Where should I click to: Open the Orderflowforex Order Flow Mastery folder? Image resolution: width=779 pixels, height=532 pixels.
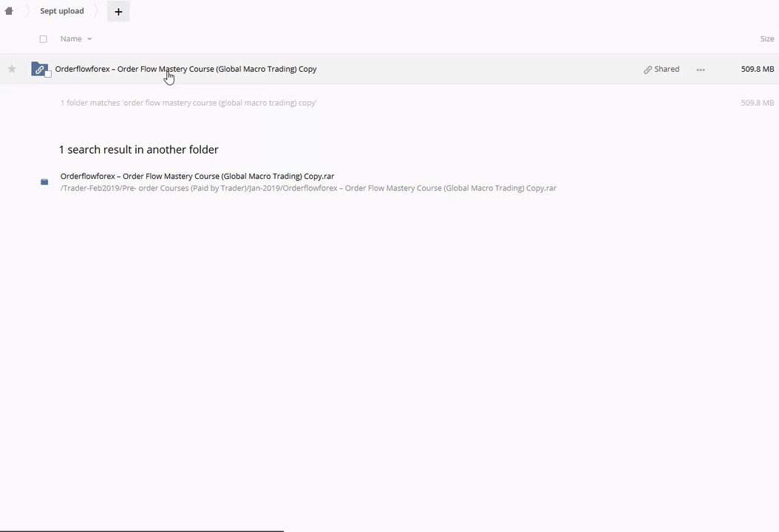click(x=186, y=69)
